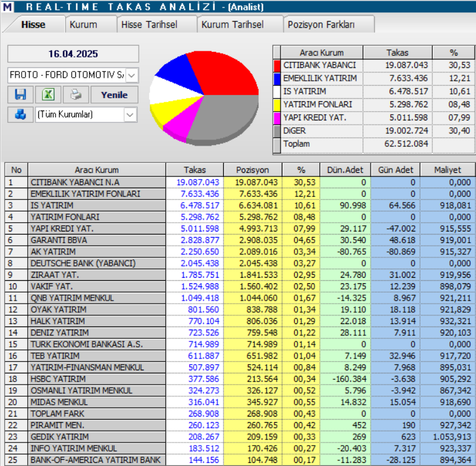Export data with the Excel icon
476x466 pixels.
[x=48, y=94]
